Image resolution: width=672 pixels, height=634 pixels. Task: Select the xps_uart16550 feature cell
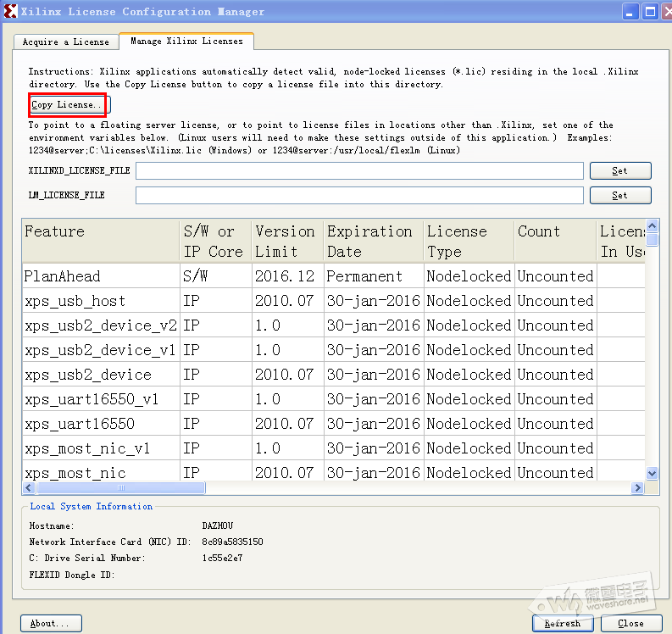(x=101, y=424)
